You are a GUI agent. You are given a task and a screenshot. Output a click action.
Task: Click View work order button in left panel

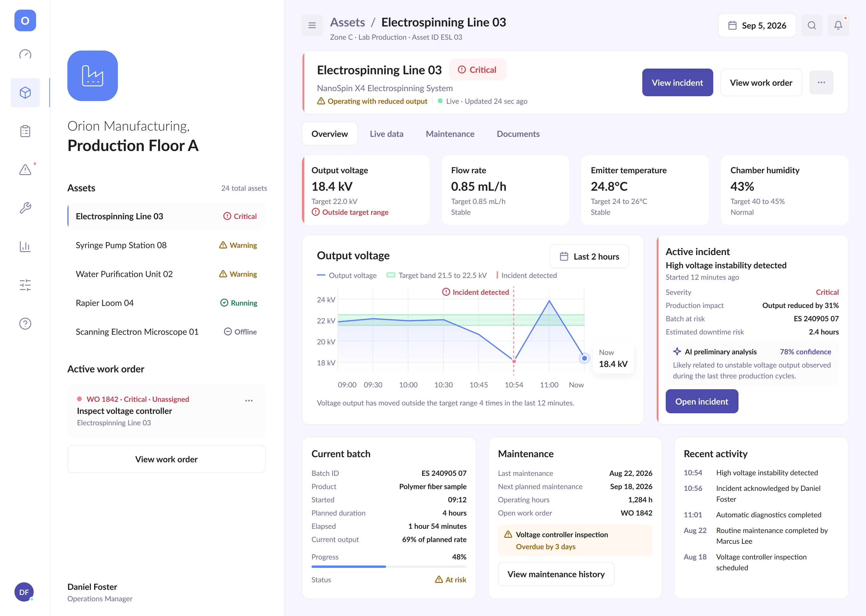[167, 459]
